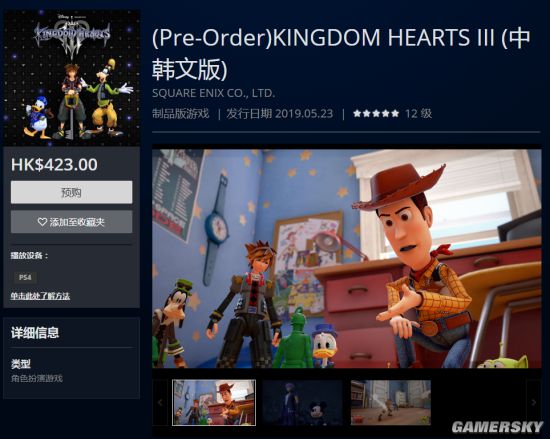Click the 详细信息 details heading
This screenshot has width=550, height=439.
(35, 332)
